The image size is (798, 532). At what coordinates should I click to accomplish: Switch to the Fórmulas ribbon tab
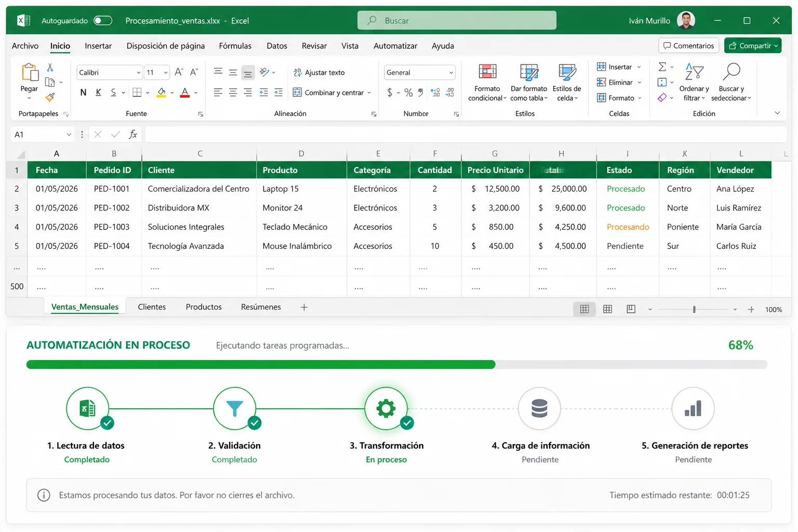235,46
